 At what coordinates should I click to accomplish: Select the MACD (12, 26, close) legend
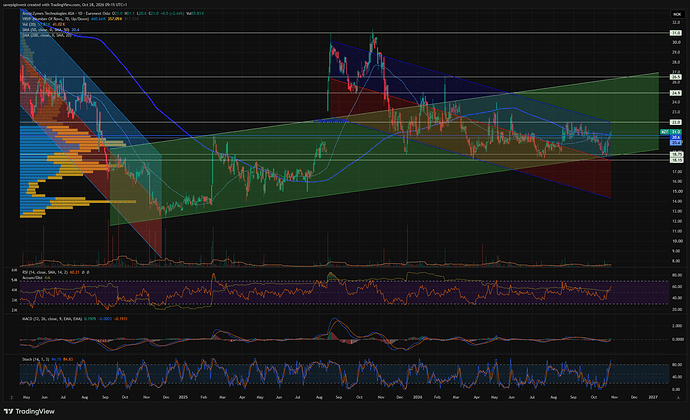75,318
